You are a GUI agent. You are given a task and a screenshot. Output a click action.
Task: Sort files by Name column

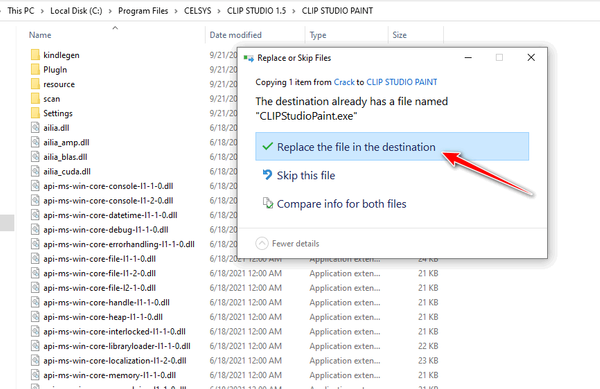40,35
